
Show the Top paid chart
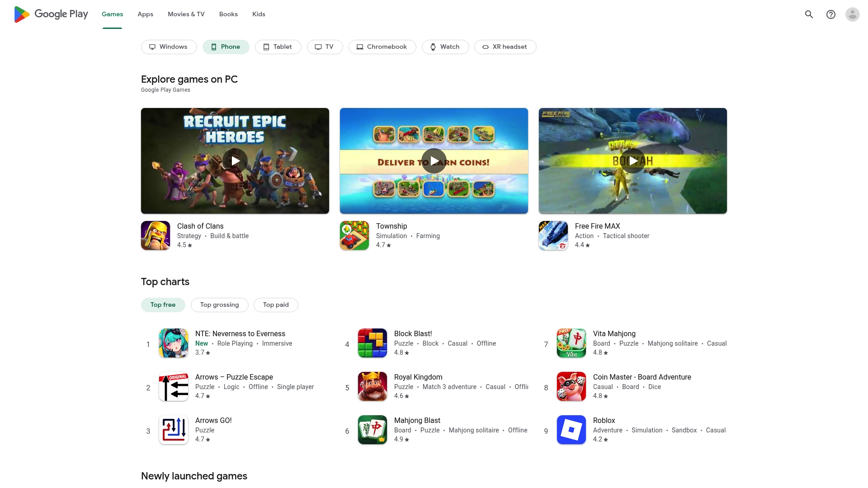tap(276, 305)
